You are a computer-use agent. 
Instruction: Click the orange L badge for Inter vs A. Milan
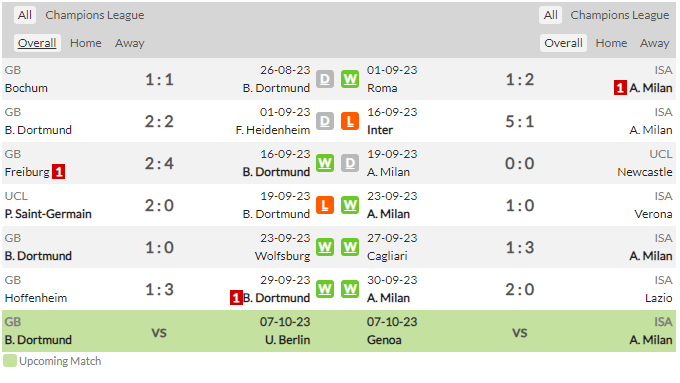pos(350,121)
